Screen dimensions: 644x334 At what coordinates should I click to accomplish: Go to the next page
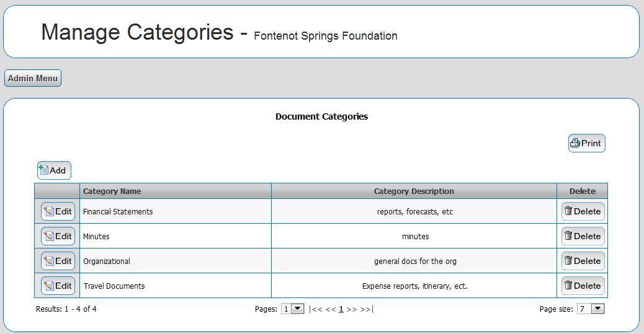coord(352,309)
